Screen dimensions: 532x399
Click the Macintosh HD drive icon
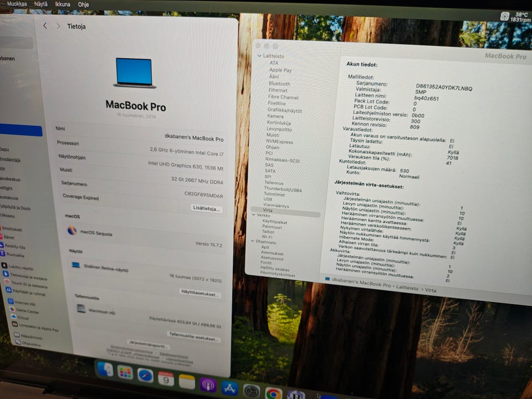pyautogui.click(x=81, y=309)
